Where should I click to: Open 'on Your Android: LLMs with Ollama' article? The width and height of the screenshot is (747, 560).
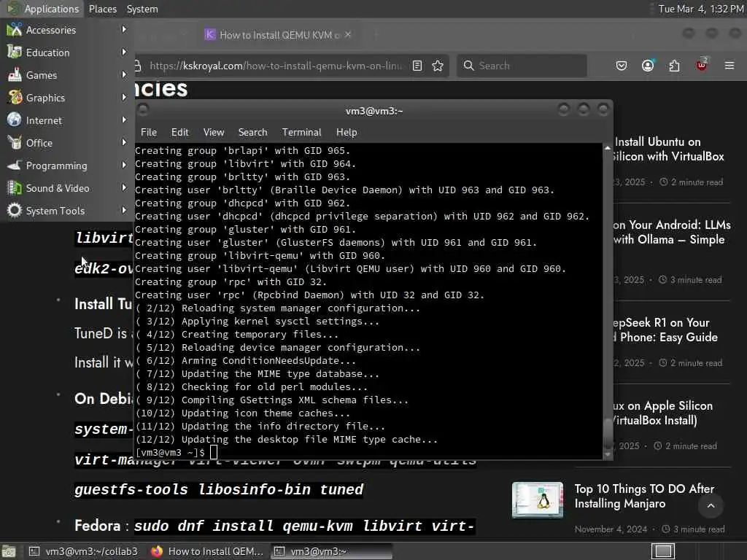(672, 232)
